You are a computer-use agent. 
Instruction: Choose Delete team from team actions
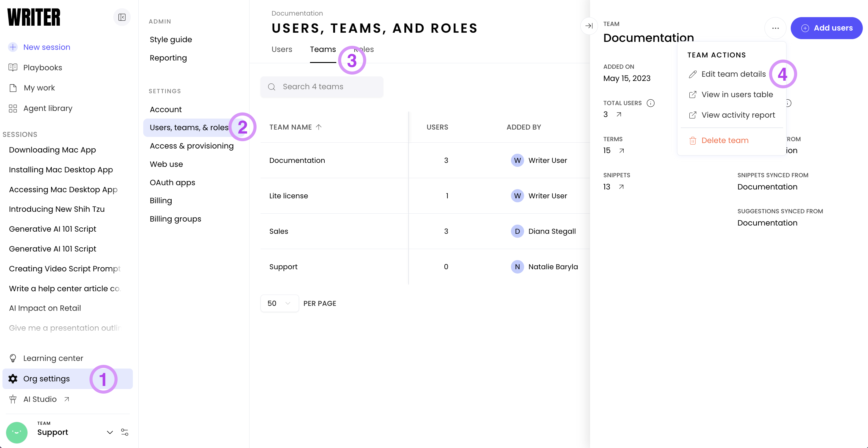pyautogui.click(x=724, y=141)
